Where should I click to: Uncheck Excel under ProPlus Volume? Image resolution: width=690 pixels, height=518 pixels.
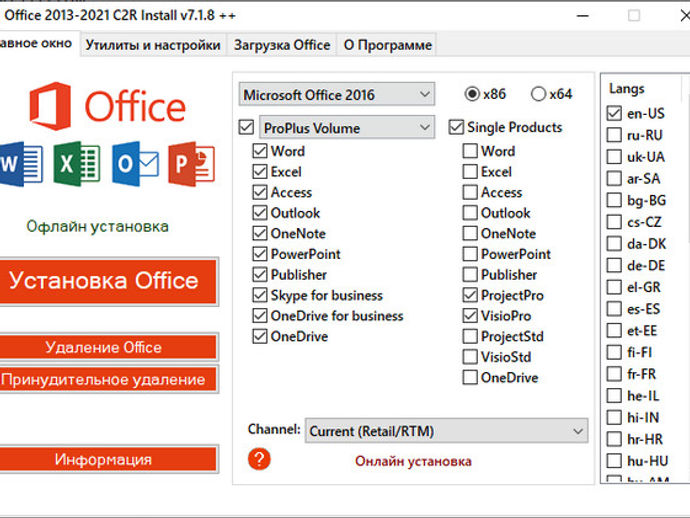(260, 172)
